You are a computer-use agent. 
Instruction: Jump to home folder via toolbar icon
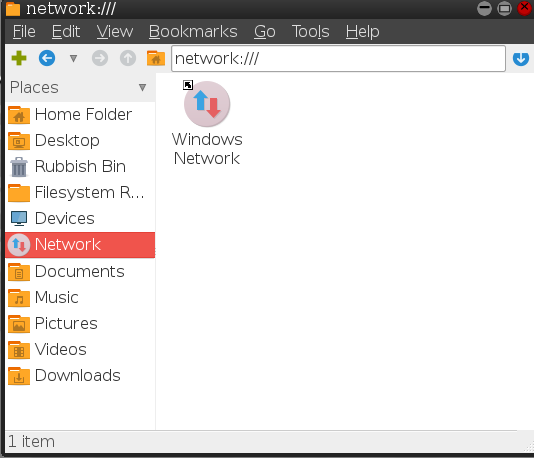[x=156, y=58]
